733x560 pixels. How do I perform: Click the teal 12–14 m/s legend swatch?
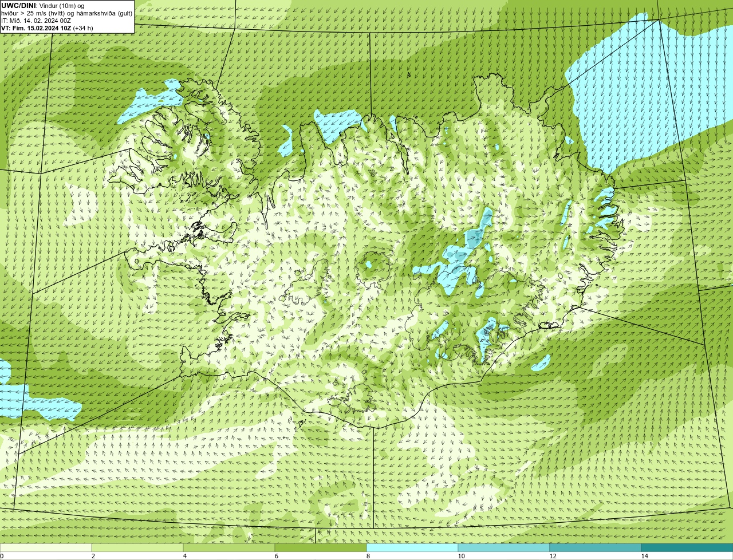pyautogui.click(x=596, y=547)
